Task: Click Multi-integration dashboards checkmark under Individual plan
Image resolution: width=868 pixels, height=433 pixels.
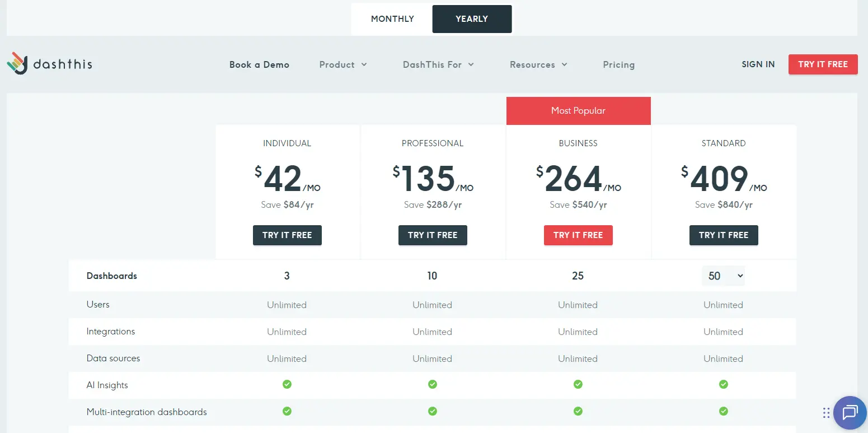Action: (287, 411)
